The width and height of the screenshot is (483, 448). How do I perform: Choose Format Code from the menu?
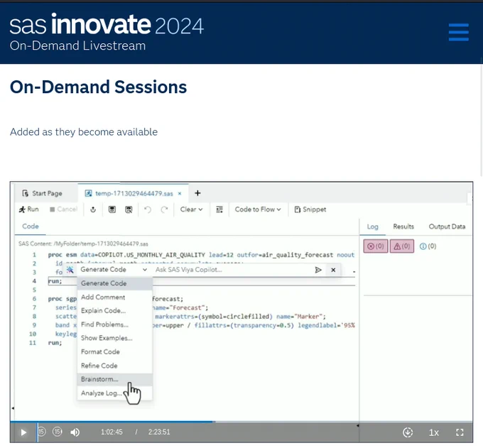(x=114, y=352)
